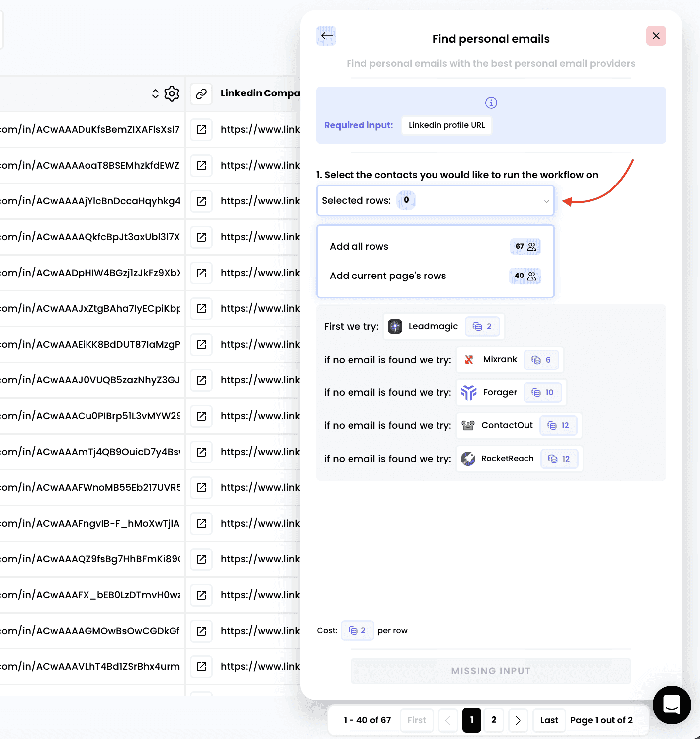Click the Cost 2 credits badge
This screenshot has height=739, width=700.
pyautogui.click(x=357, y=631)
